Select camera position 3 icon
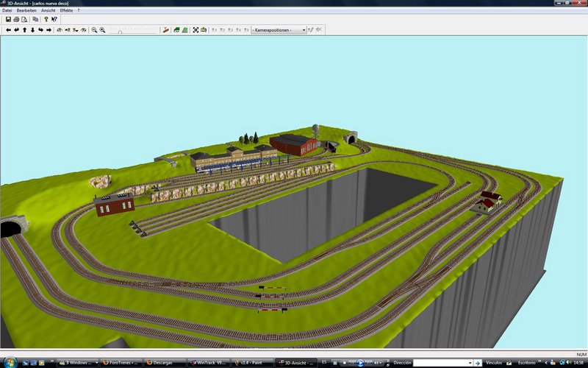This screenshot has width=588, height=368. (230, 30)
